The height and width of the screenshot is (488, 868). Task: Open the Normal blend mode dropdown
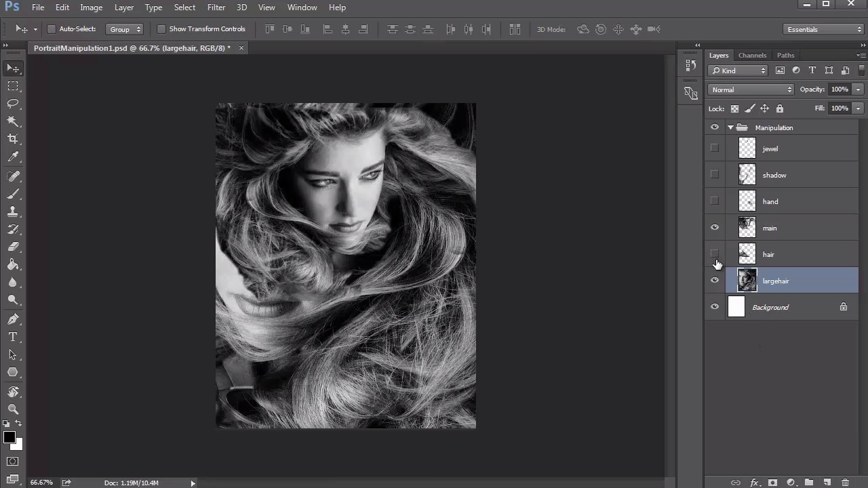(751, 89)
